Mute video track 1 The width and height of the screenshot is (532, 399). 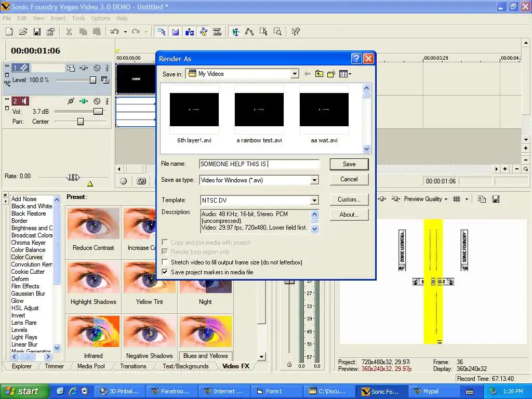(x=97, y=68)
